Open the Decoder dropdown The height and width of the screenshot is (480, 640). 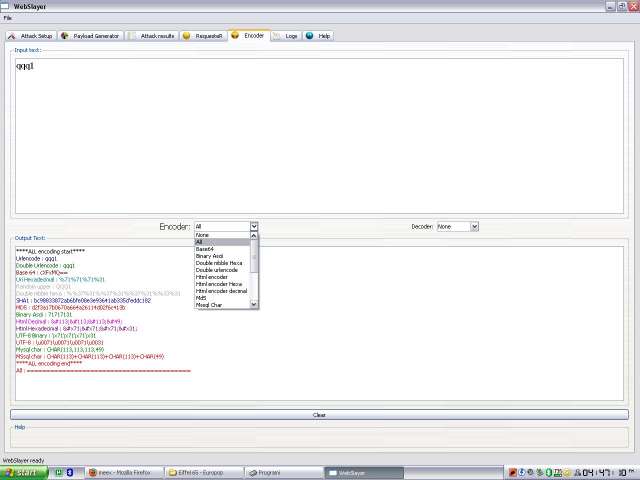tap(458, 226)
